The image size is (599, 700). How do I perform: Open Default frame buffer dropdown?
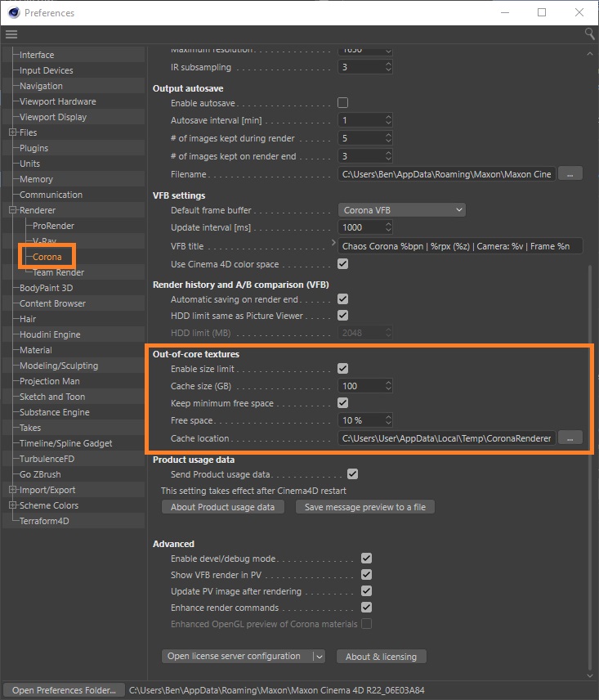401,210
